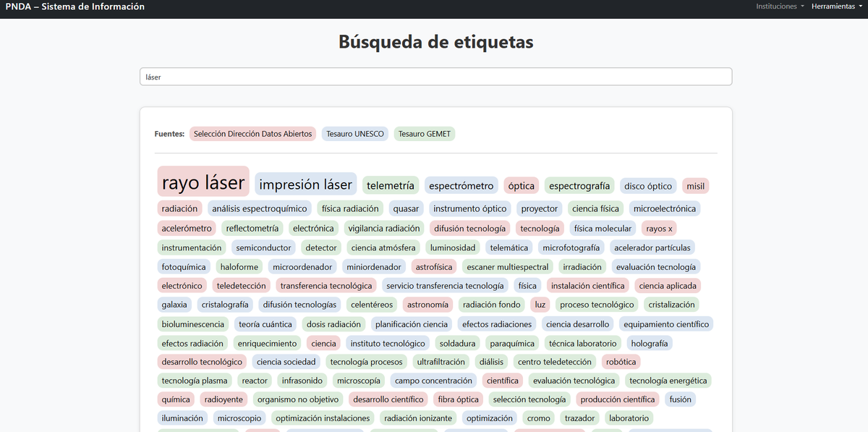Screen dimensions: 868x432
Task: Click the 'radiación ionizante' tag
Action: (418, 418)
